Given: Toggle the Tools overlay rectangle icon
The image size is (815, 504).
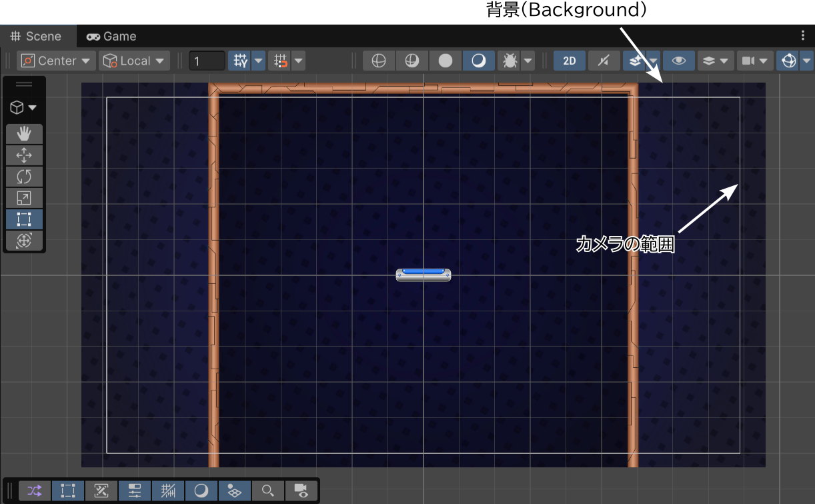Looking at the screenshot, I should pyautogui.click(x=68, y=491).
